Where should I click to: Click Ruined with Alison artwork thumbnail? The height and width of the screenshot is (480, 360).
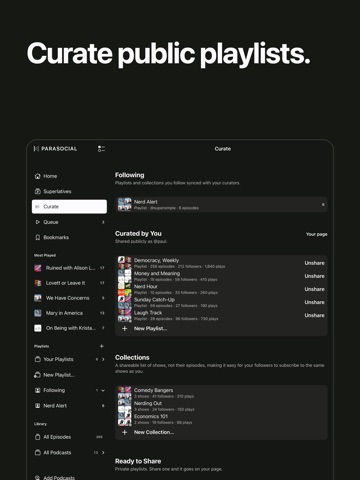pos(38,268)
